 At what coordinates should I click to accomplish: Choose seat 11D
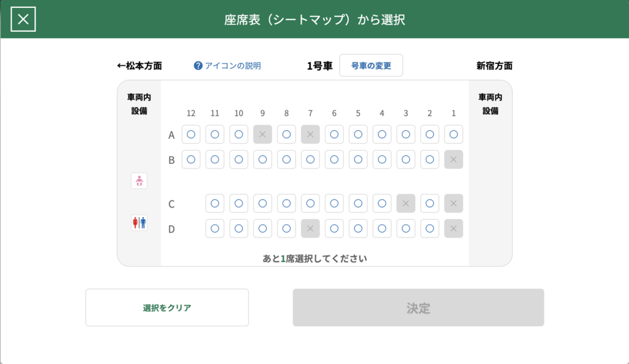[215, 228]
